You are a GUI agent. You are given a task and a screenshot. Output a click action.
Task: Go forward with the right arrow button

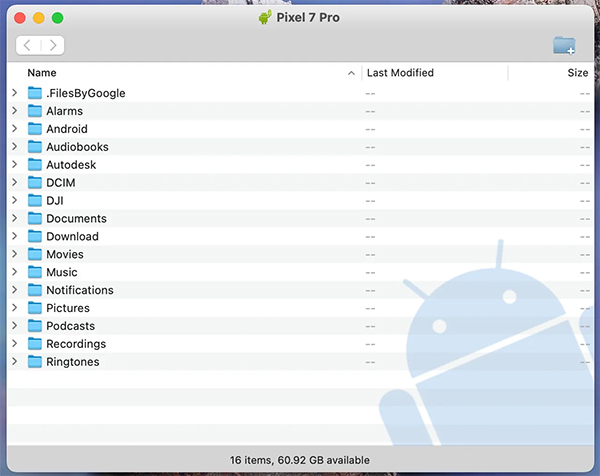53,45
